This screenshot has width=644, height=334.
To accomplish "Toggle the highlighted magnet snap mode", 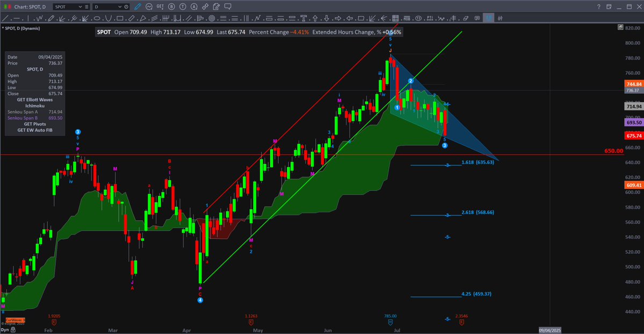I will 489,18.
